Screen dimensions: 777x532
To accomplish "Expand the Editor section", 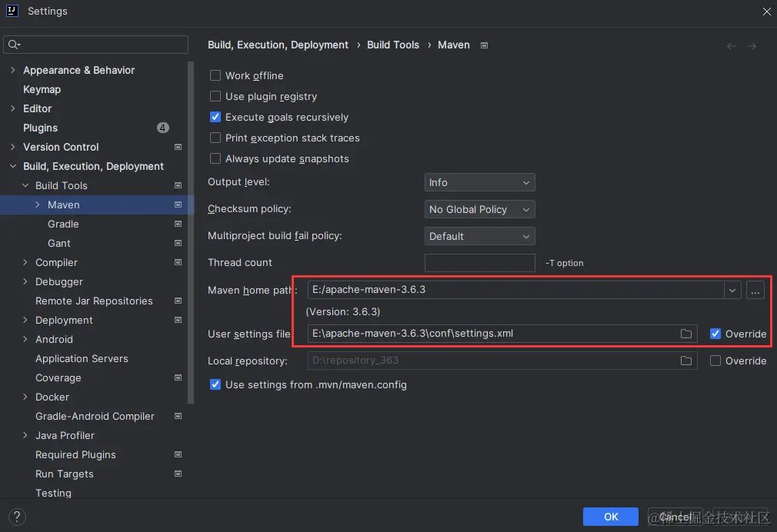I will click(x=13, y=108).
